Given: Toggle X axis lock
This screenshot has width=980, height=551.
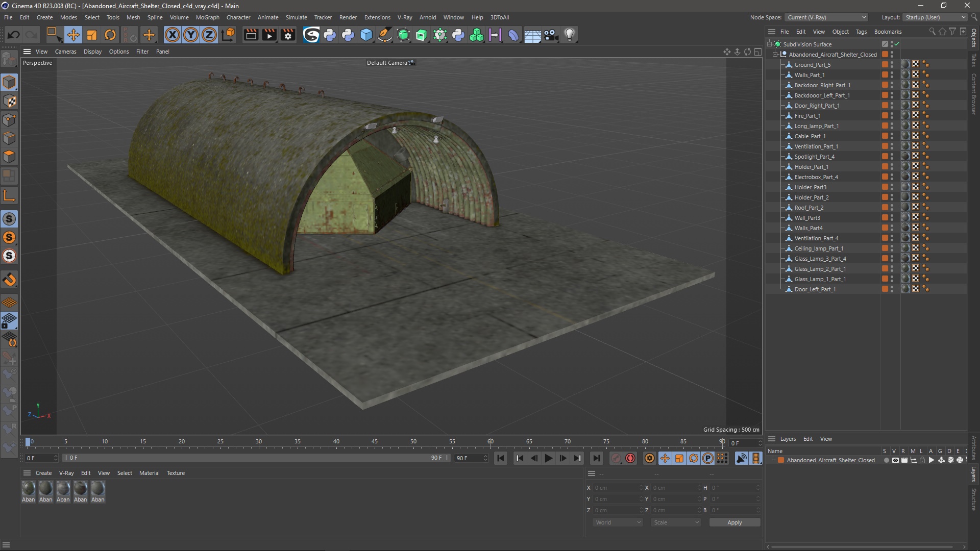Looking at the screenshot, I should click(x=173, y=35).
